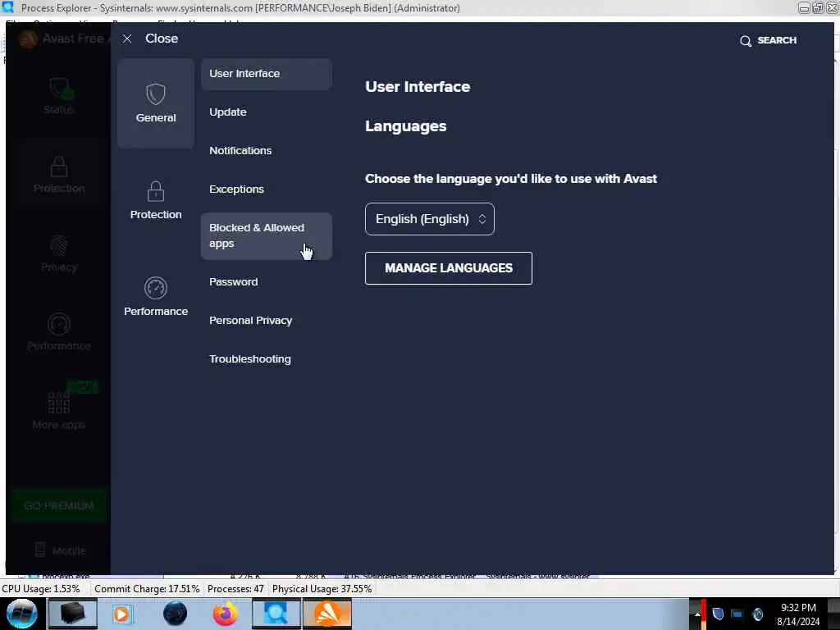Viewport: 840px width, 630px height.
Task: Launch Firefox from the taskbar
Action: point(225,614)
